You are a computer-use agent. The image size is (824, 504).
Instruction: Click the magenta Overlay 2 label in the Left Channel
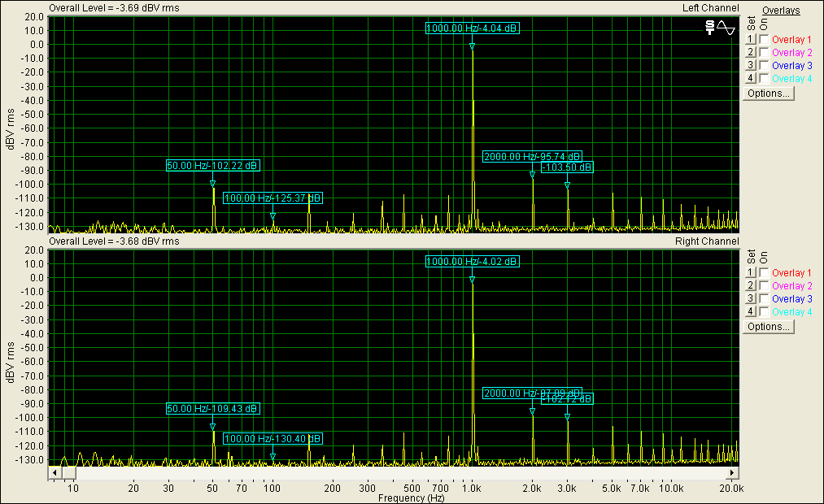[791, 53]
